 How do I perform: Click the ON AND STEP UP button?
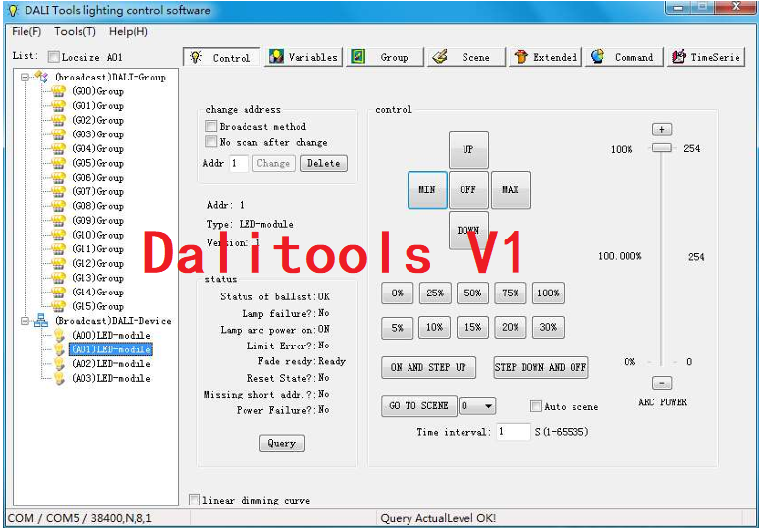coord(428,367)
